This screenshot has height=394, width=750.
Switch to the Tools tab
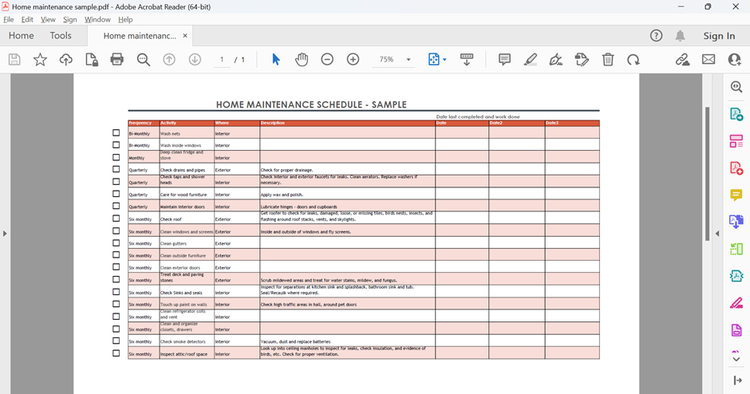(61, 36)
